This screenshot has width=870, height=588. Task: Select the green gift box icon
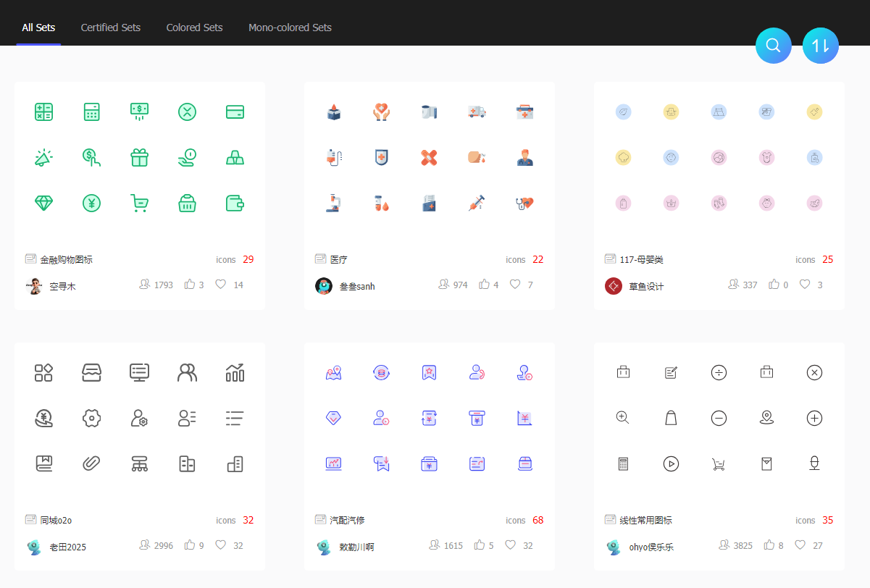pyautogui.click(x=140, y=157)
